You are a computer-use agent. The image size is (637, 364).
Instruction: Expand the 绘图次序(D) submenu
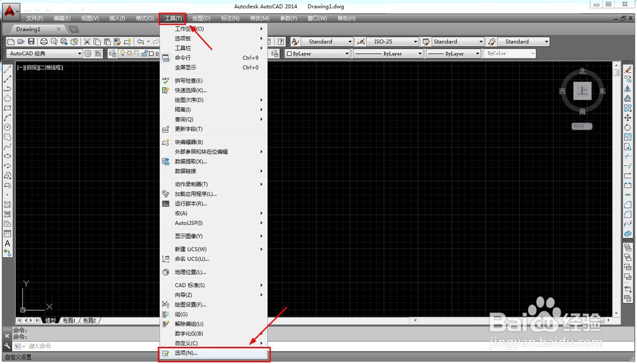coord(214,100)
